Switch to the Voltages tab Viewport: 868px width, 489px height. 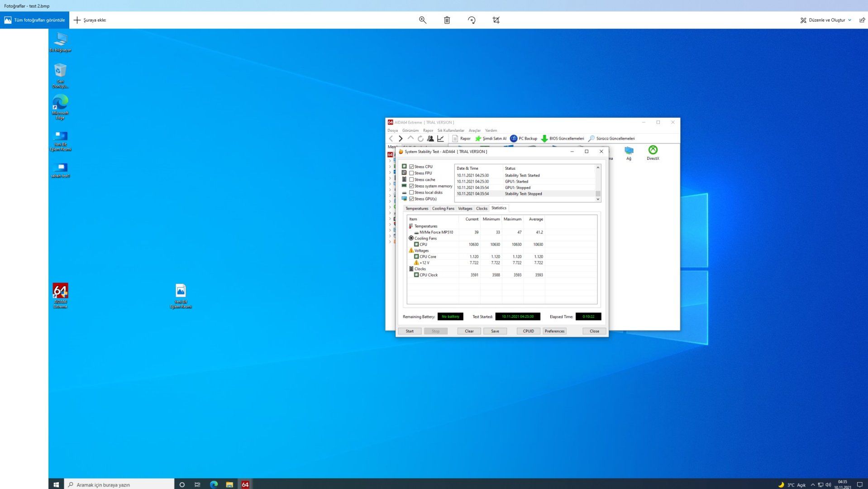(465, 209)
